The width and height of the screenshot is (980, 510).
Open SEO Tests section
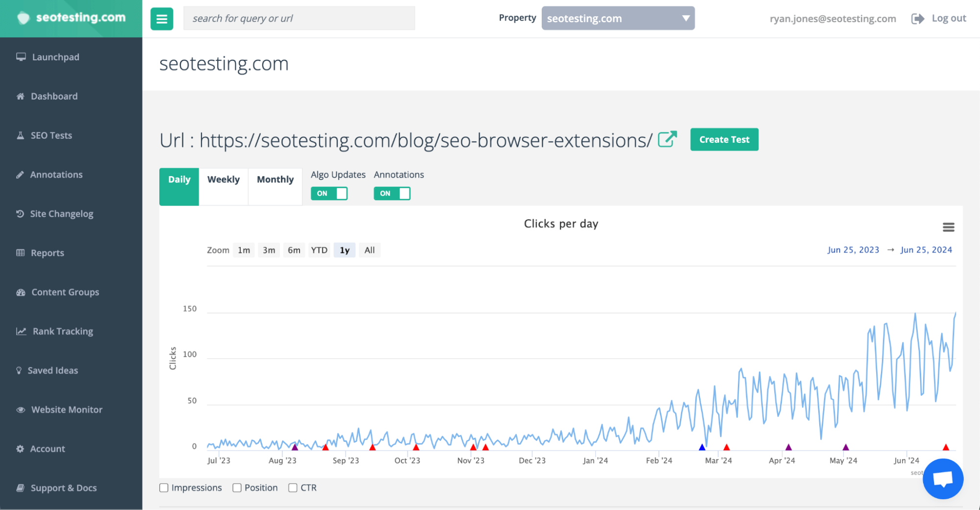point(51,135)
